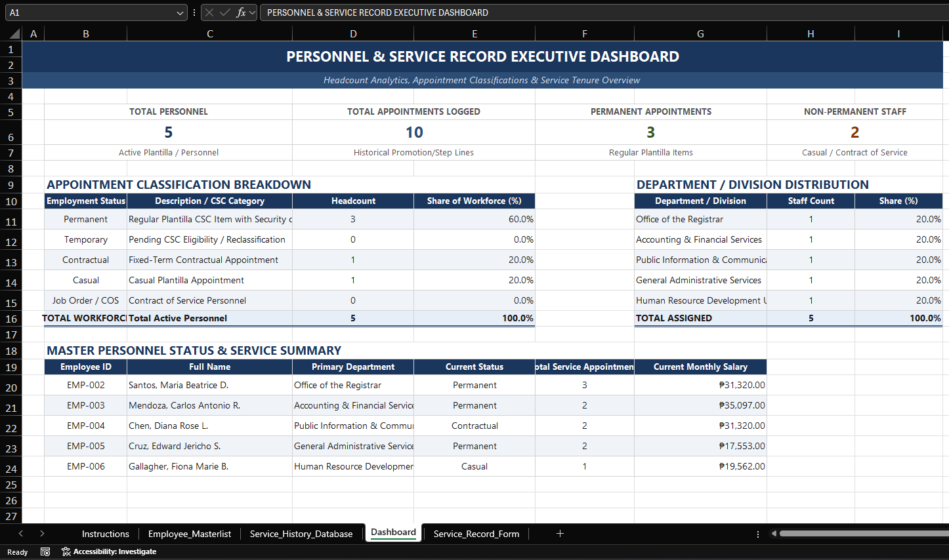The height and width of the screenshot is (560, 949).
Task: Select column G header
Action: click(700, 34)
